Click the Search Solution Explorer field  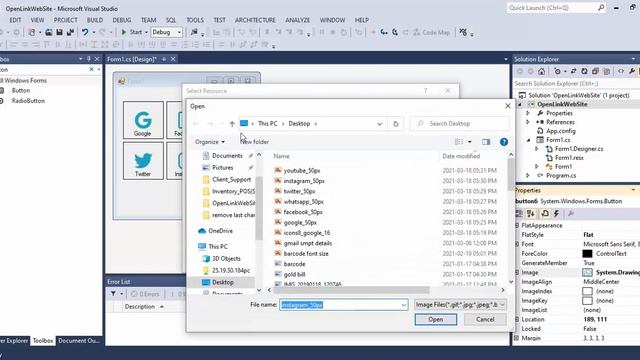[576, 83]
